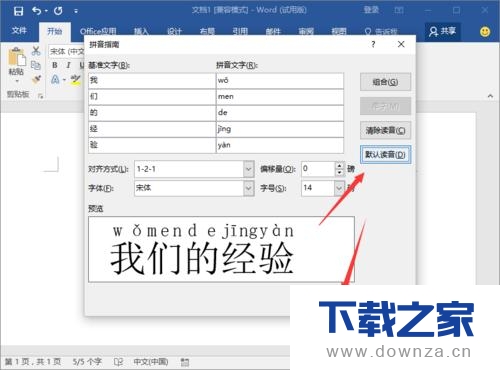500x370 pixels.
Task: Click the Cut scissors icon
Action: coord(36,51)
